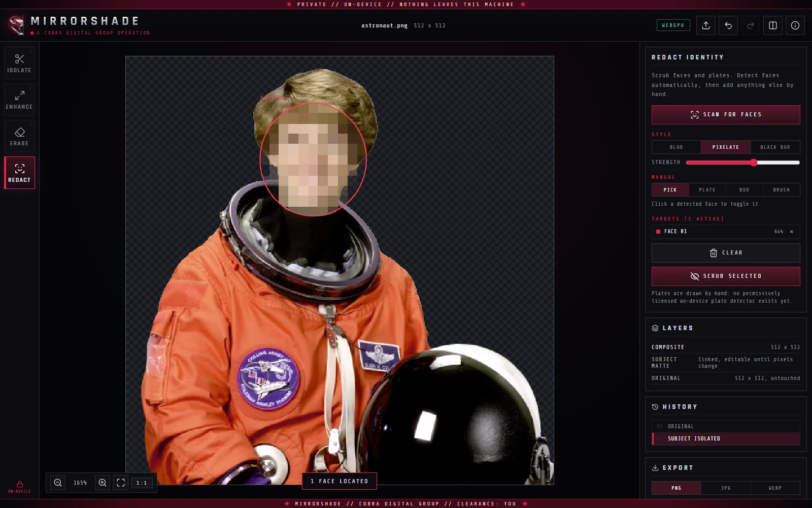
Task: Select the Face 01 target row
Action: (x=726, y=232)
